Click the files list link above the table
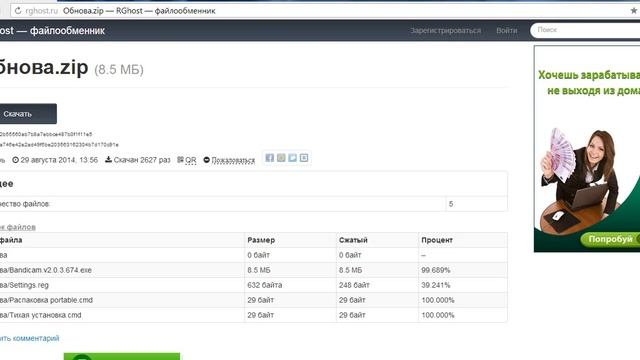 click(18, 227)
